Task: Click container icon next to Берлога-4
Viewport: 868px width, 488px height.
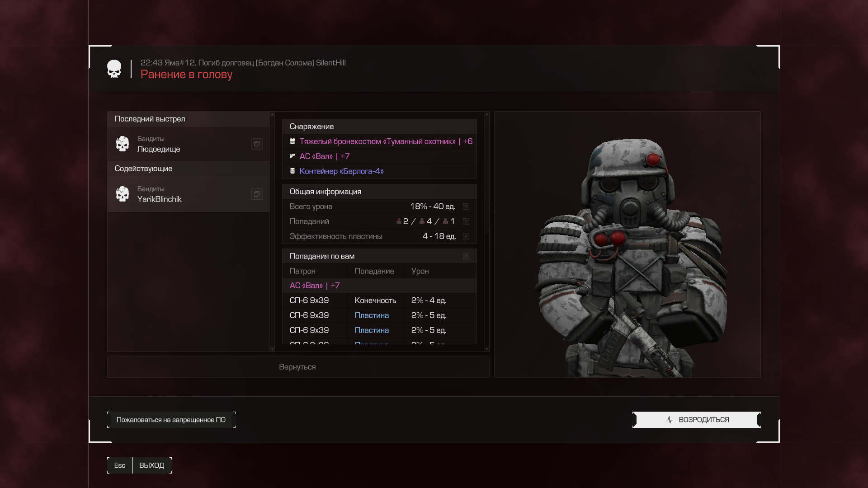Action: click(x=292, y=171)
